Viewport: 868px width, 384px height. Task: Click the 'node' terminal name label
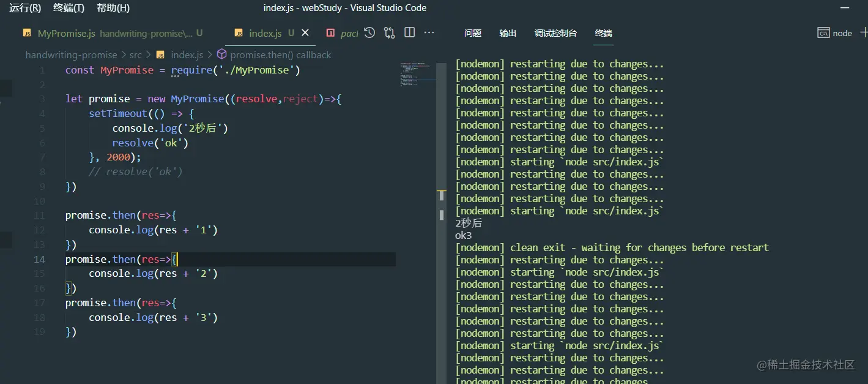[842, 33]
